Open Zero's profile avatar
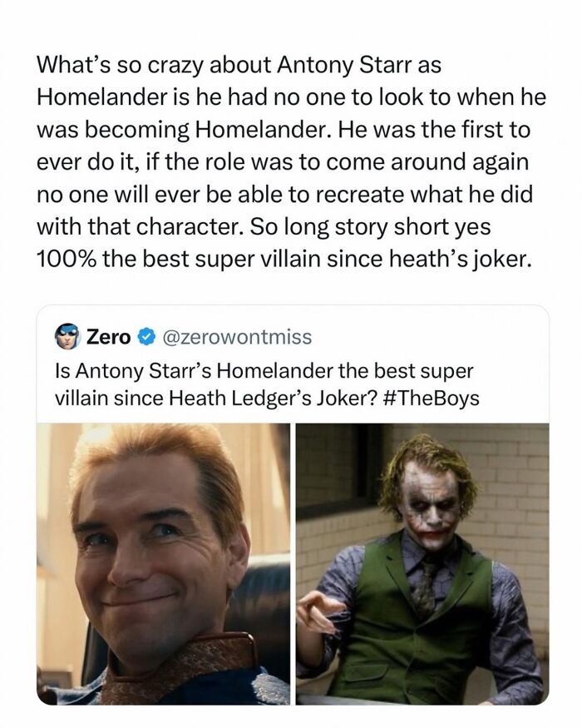582x728 pixels. 67,336
